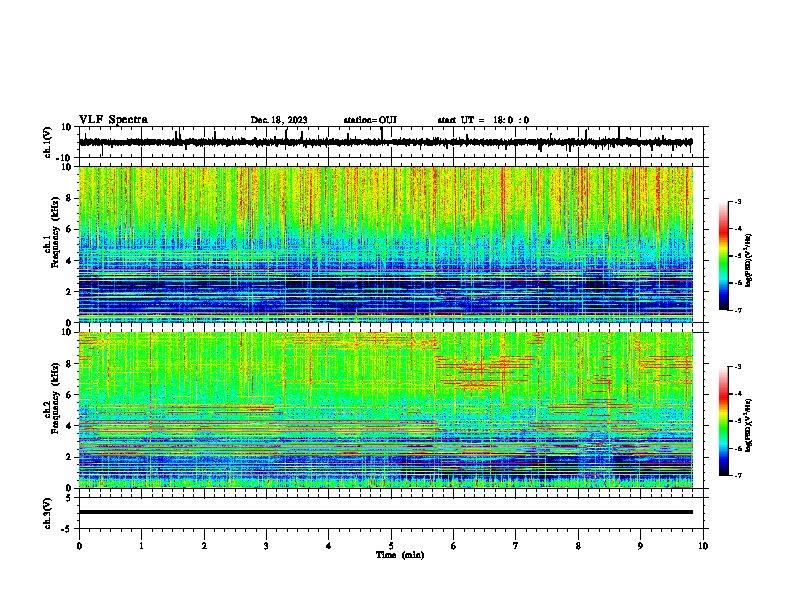The height and width of the screenshot is (612, 792).
Task: Click the ch.1 Frequency (kHz) axis label
Action: tap(52, 233)
